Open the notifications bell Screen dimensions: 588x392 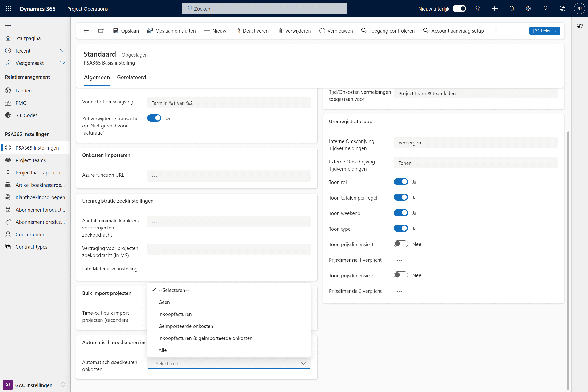[511, 9]
